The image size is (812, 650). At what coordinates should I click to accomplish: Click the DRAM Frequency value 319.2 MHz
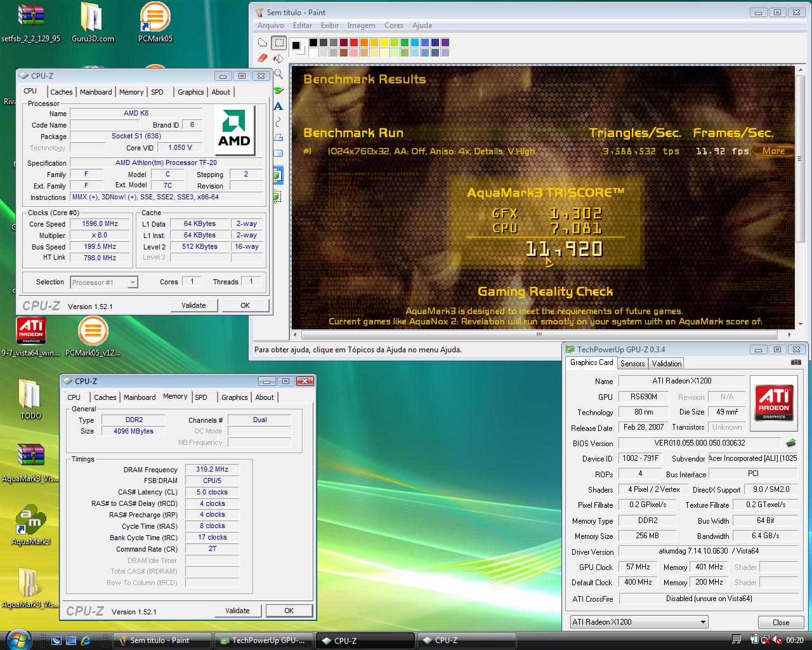212,470
